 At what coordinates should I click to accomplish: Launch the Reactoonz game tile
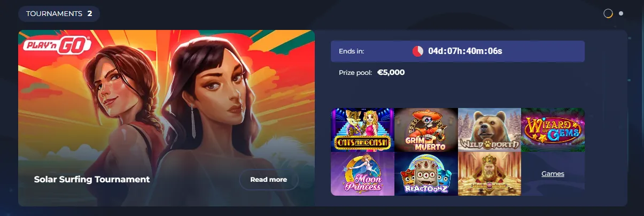pos(426,174)
